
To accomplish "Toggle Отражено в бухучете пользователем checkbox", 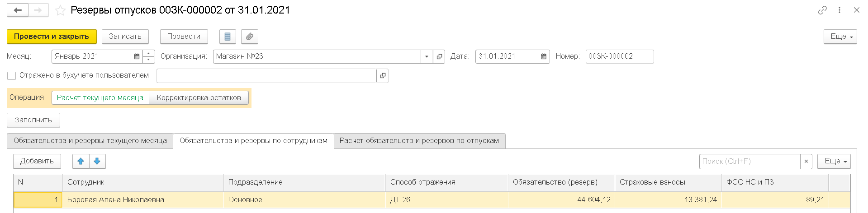I will click(x=12, y=76).
